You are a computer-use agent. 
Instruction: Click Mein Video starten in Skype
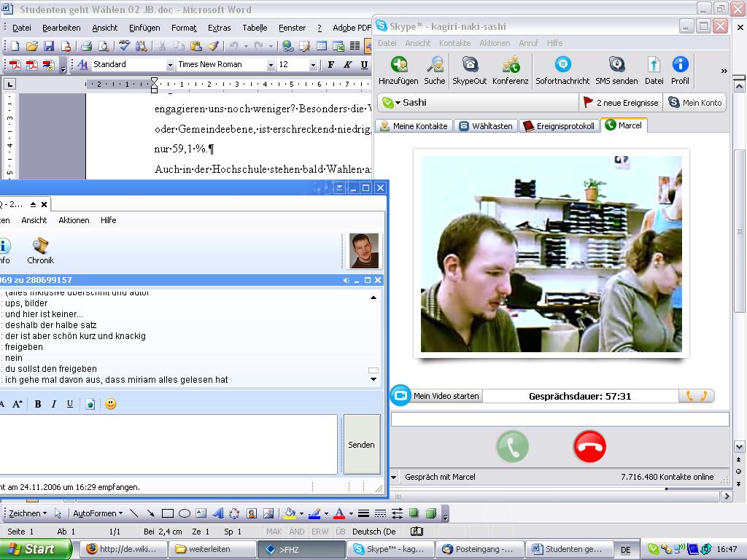[437, 396]
